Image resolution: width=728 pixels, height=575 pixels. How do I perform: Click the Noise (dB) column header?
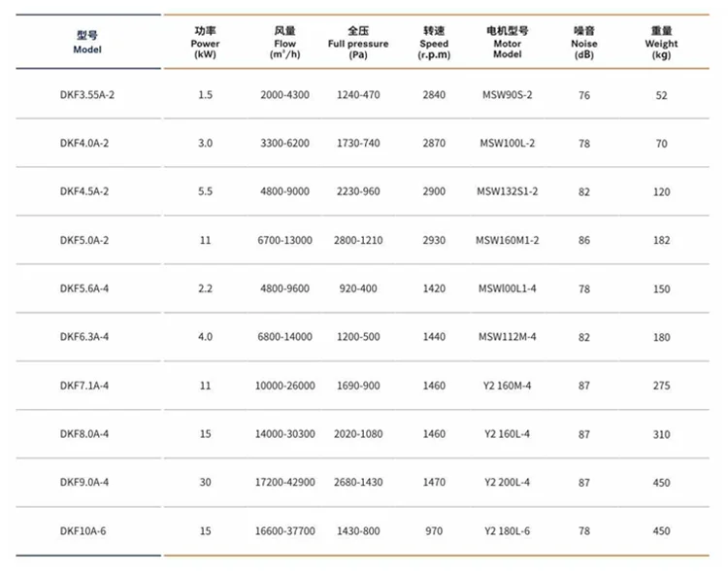click(x=584, y=43)
